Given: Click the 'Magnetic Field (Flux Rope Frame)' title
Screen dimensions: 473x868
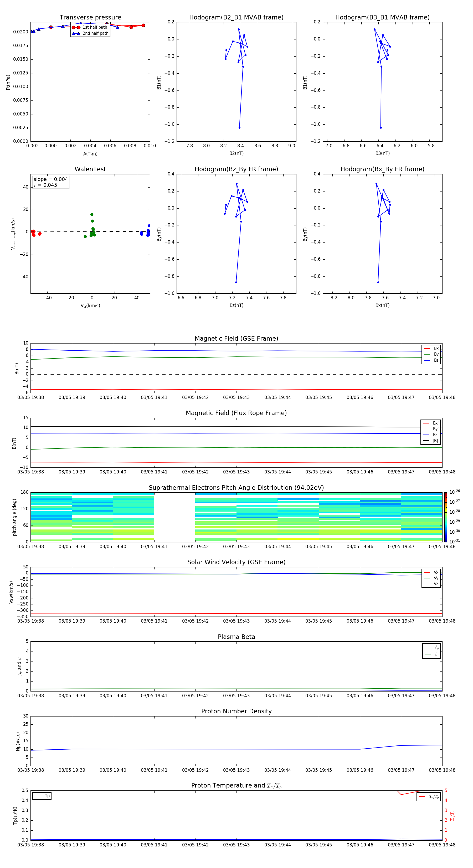Looking at the screenshot, I should point(236,413).
